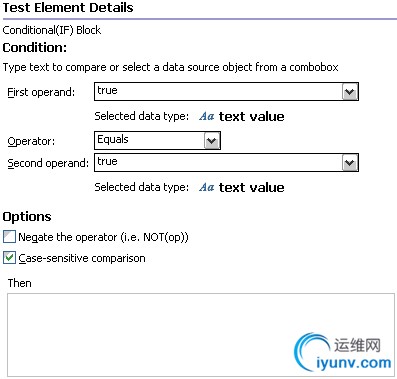Image resolution: width=397 pixels, height=379 pixels.
Task: Enable Negate the operator checkbox
Action: point(9,237)
